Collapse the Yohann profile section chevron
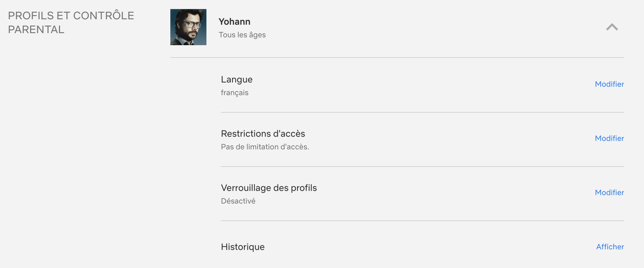 click(x=612, y=27)
